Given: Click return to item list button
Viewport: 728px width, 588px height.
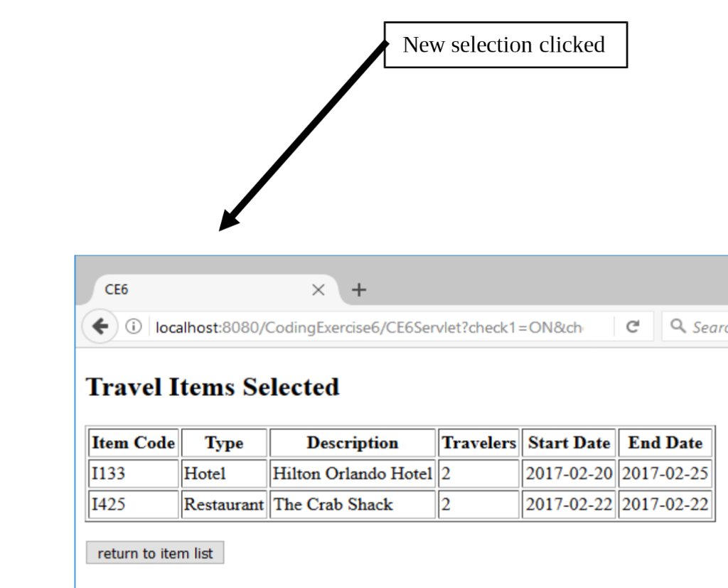Looking at the screenshot, I should point(155,552).
